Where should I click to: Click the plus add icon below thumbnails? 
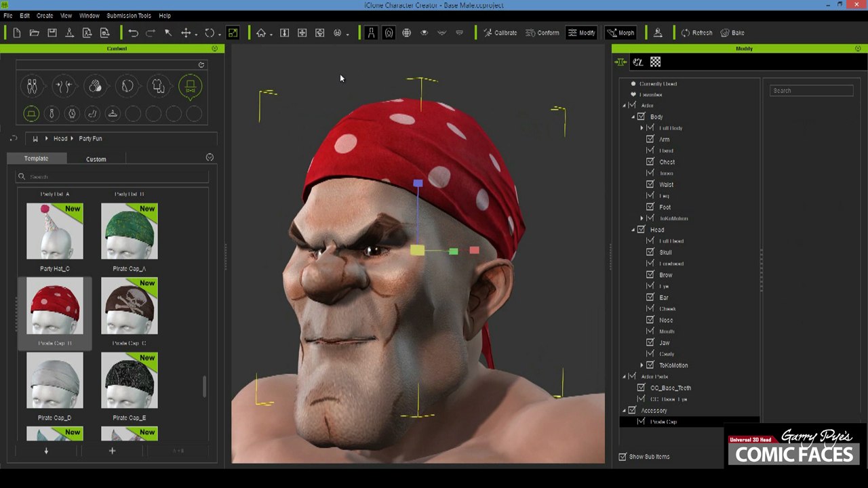(x=112, y=451)
